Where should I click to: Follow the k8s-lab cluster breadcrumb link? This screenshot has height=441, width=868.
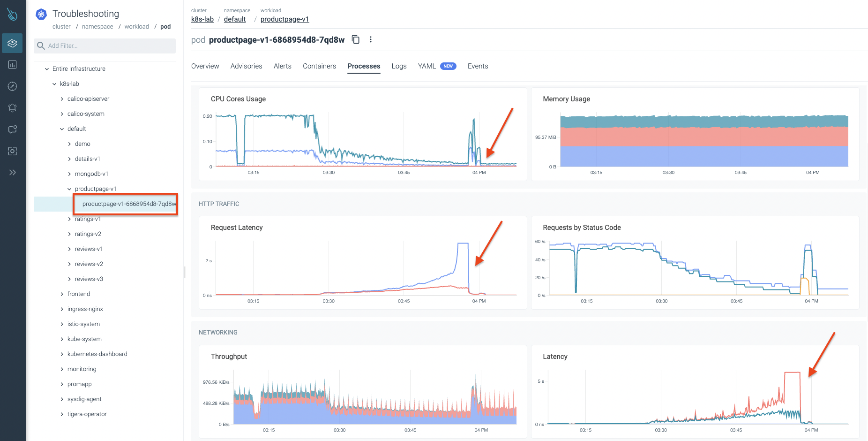click(x=202, y=19)
